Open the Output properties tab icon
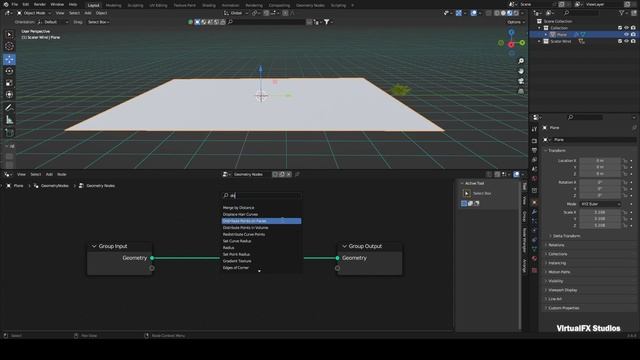Viewport: 640px width, 360px height. (534, 150)
